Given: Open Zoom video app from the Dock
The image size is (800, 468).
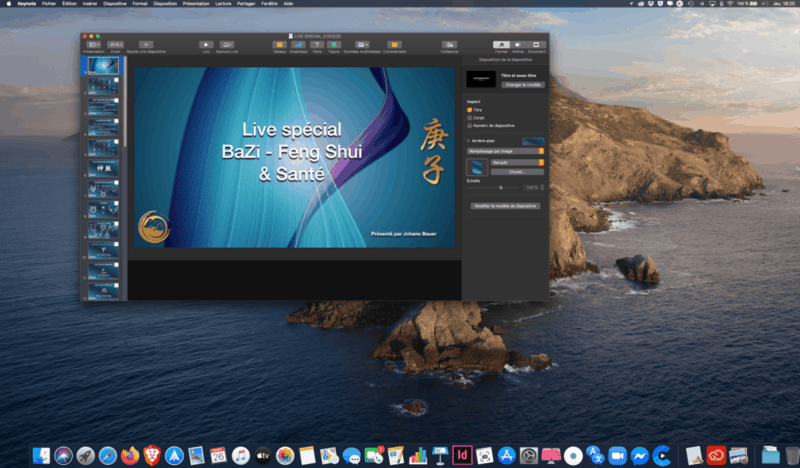Looking at the screenshot, I should pos(617,456).
